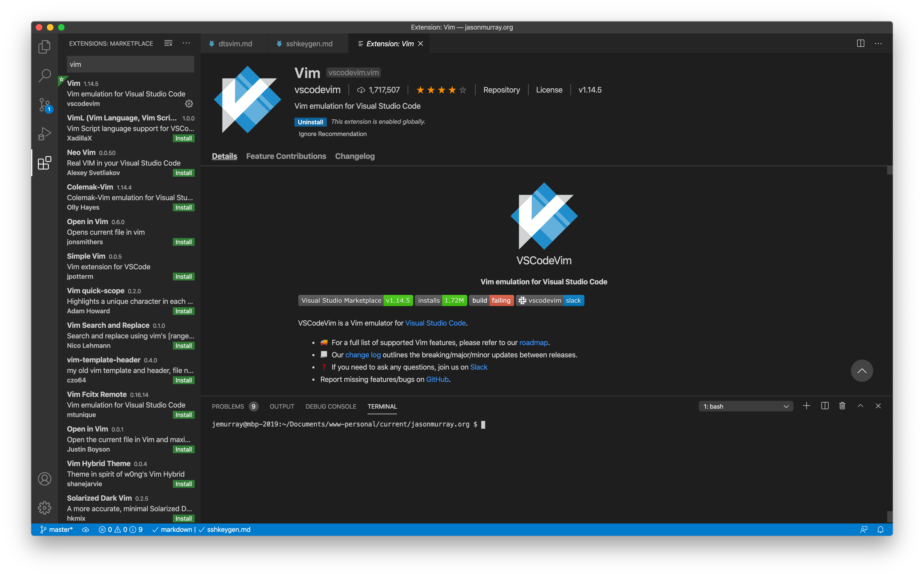Screen dimensions: 924x577
Task: Expand the extensions list filter menu
Action: point(168,43)
